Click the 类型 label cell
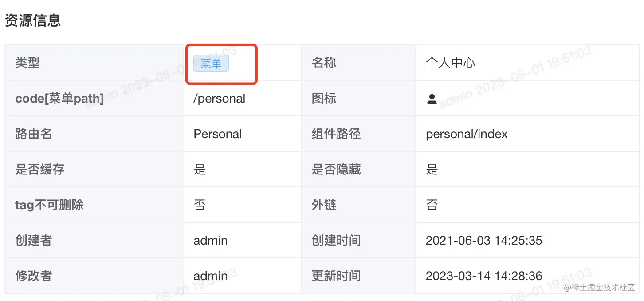This screenshot has width=644, height=301. [x=94, y=63]
